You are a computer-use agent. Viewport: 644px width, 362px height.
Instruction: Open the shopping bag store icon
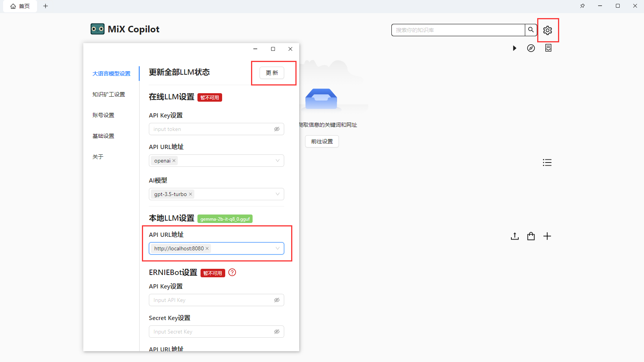click(531, 236)
